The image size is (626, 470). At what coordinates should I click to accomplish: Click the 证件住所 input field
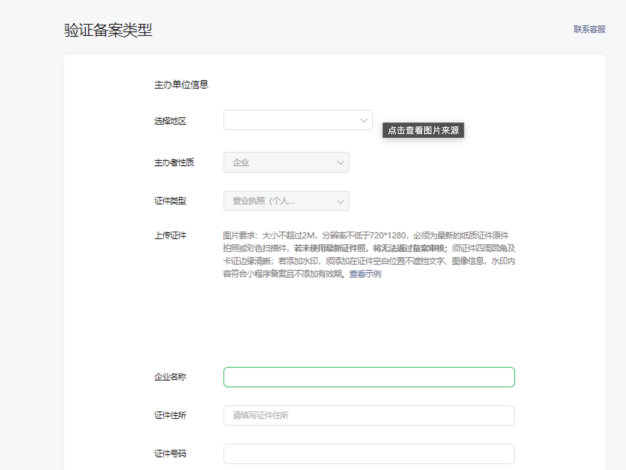click(369, 416)
